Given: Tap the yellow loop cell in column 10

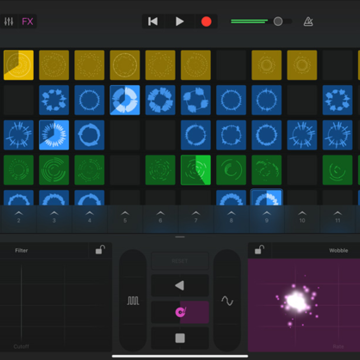Looking at the screenshot, I should (302, 65).
